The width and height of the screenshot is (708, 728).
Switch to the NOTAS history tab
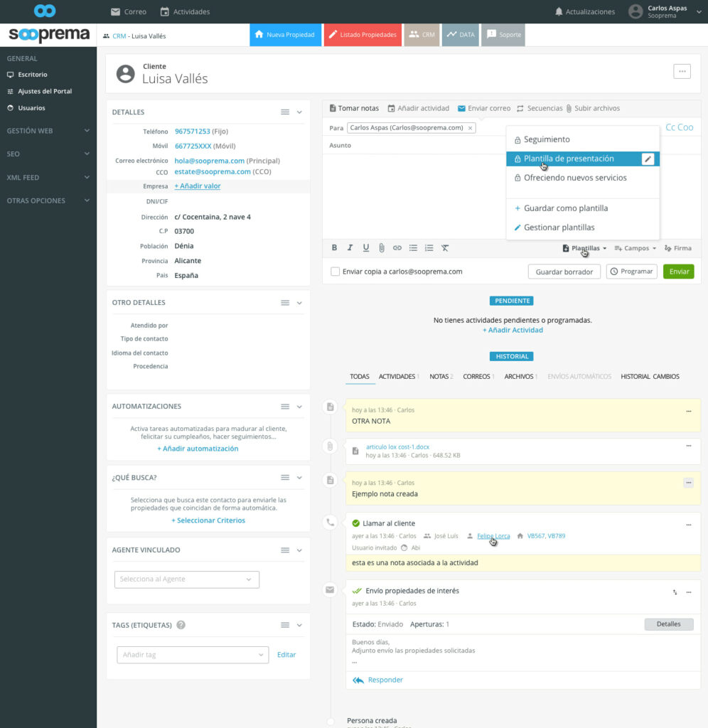coord(441,377)
